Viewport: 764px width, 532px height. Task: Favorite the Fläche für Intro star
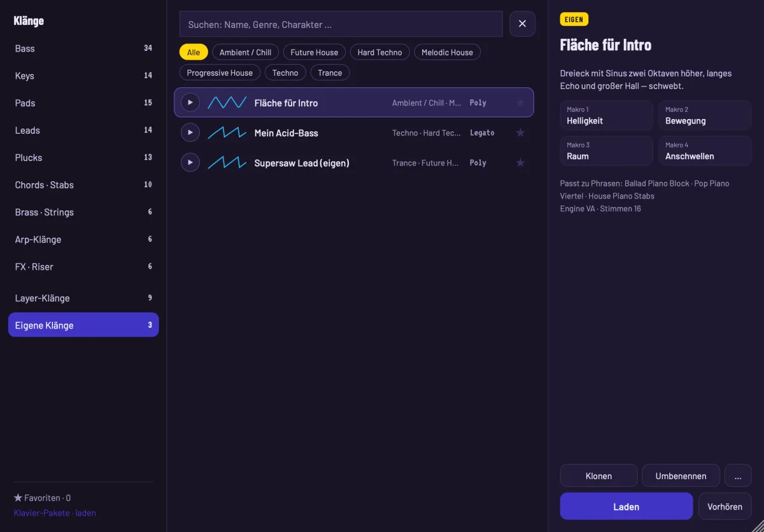pyautogui.click(x=520, y=102)
